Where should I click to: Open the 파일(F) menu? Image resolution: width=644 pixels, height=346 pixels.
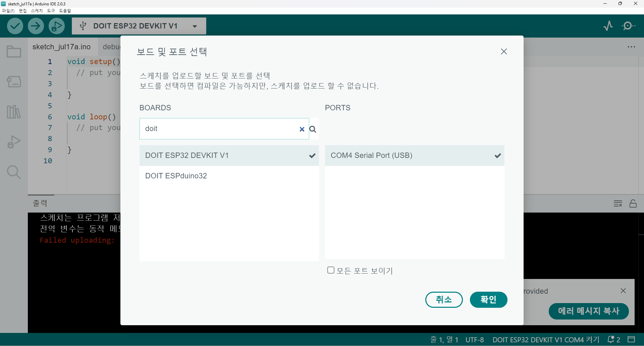pos(8,11)
